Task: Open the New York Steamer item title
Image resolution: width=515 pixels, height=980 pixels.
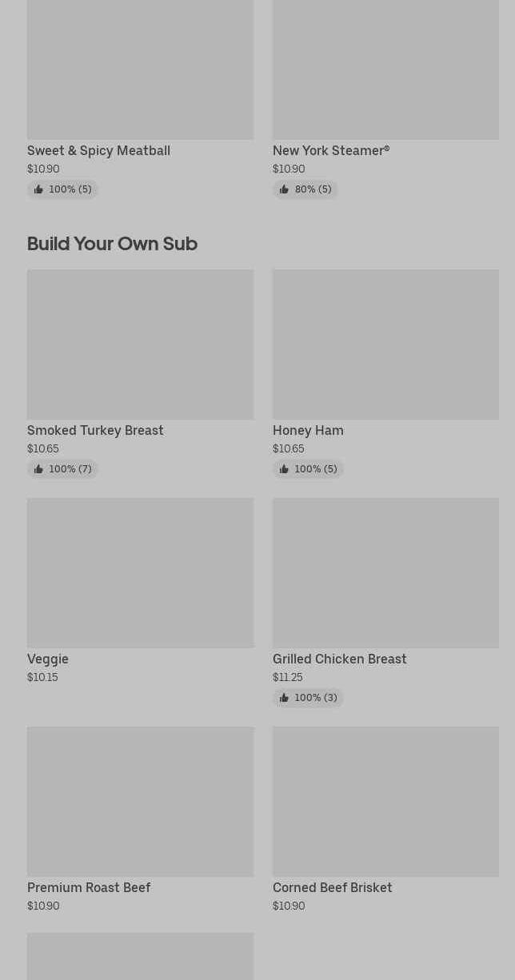Action: [x=331, y=150]
